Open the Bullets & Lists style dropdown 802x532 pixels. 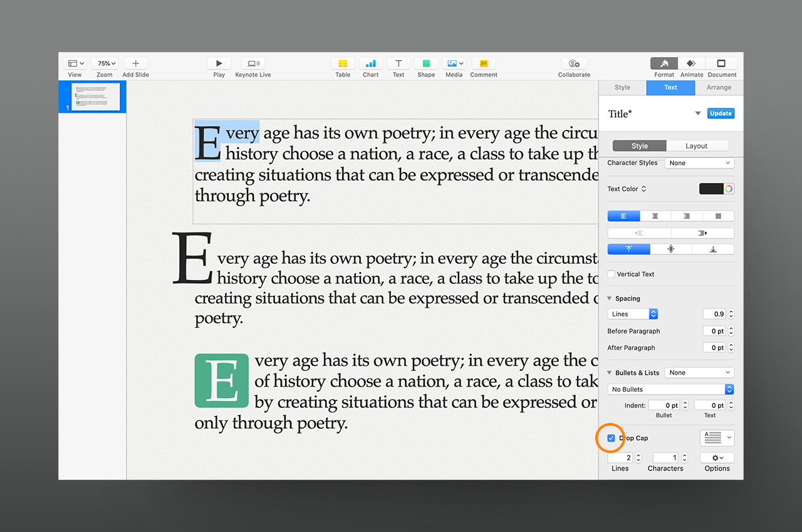(x=699, y=372)
